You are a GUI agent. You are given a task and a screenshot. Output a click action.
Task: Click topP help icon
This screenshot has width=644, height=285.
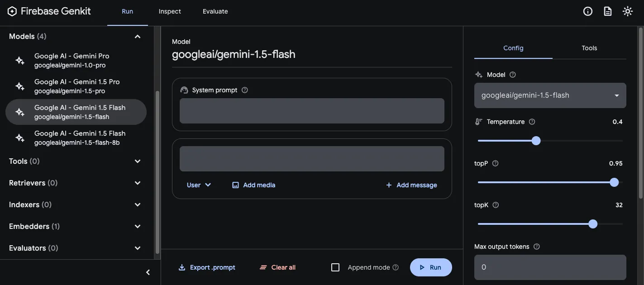(x=495, y=163)
